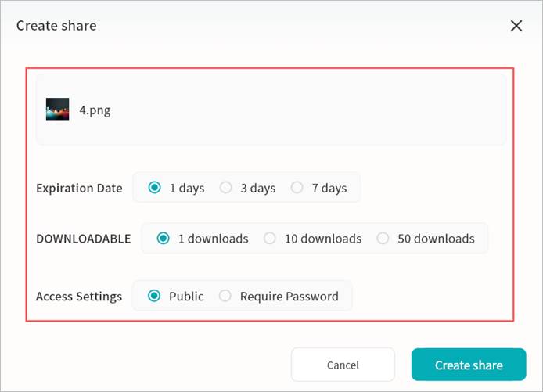
Task: Click the Access Settings label
Action: pos(79,297)
